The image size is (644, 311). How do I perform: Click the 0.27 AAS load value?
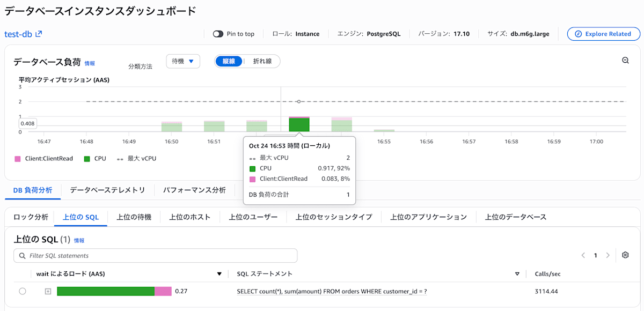click(x=181, y=291)
